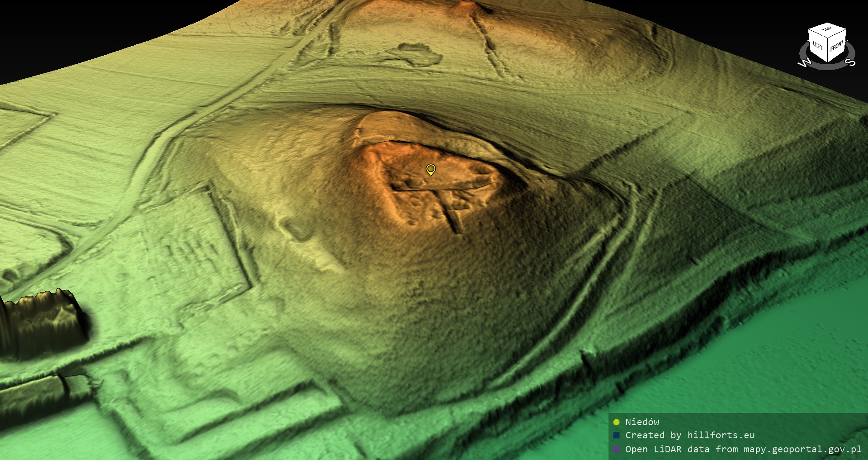Select the LEFT face of the navigation cube

point(818,46)
